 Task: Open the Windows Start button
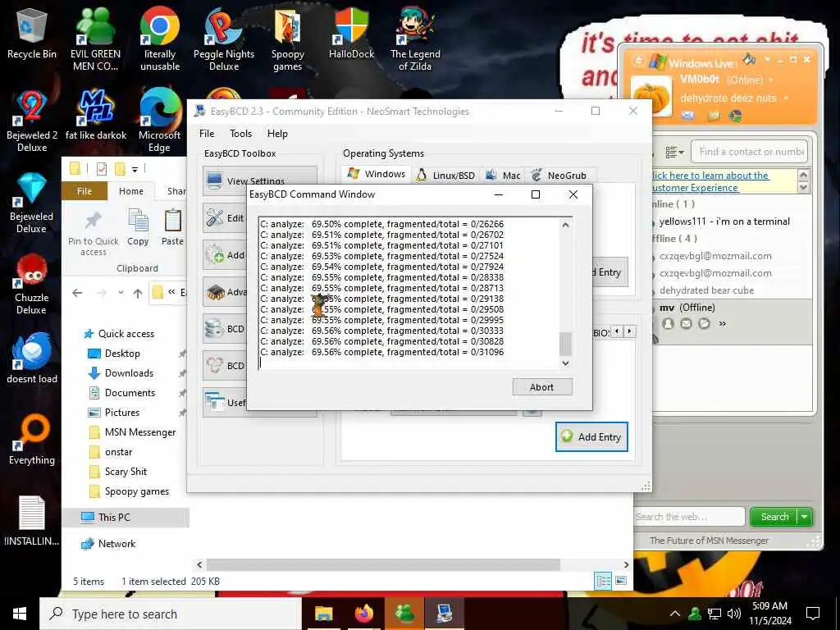point(20,614)
